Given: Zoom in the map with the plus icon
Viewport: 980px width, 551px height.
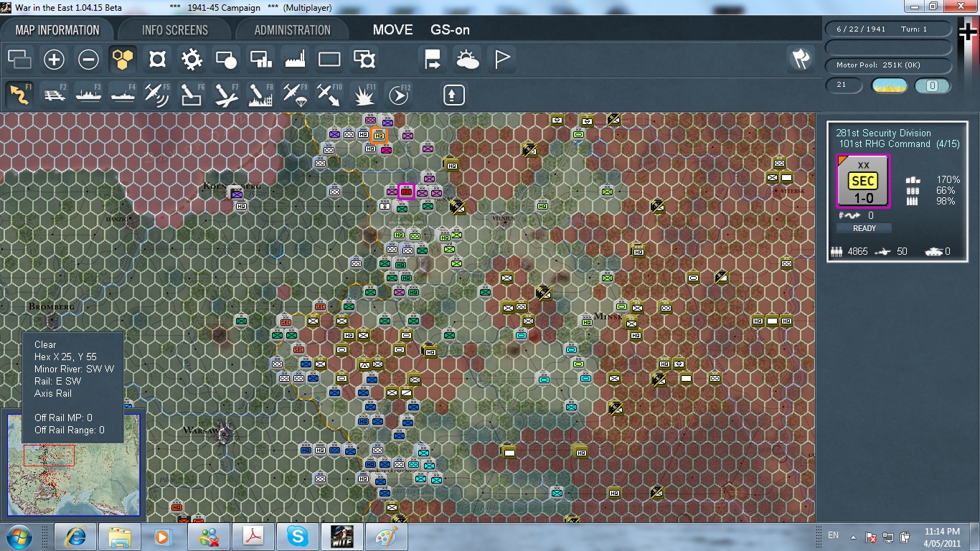Looking at the screenshot, I should click(54, 59).
